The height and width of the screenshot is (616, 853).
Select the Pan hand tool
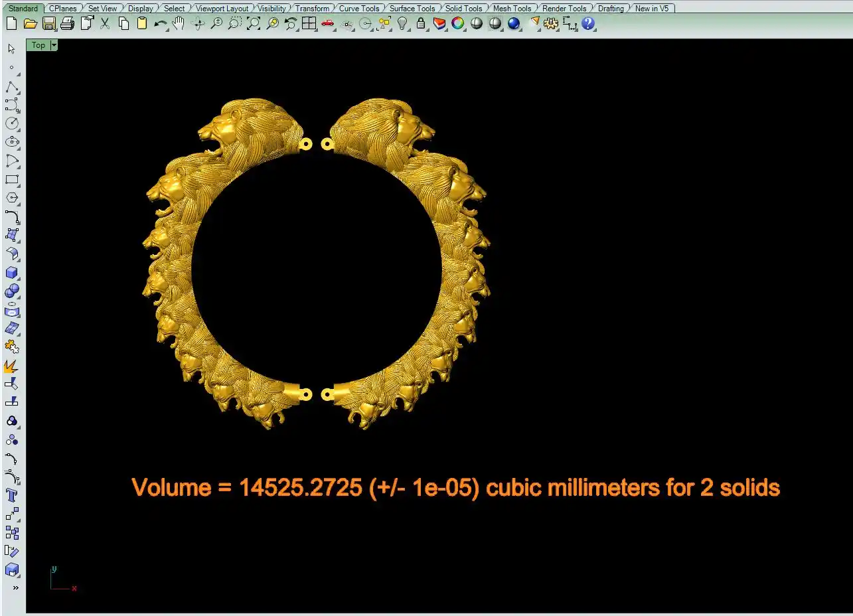click(178, 24)
